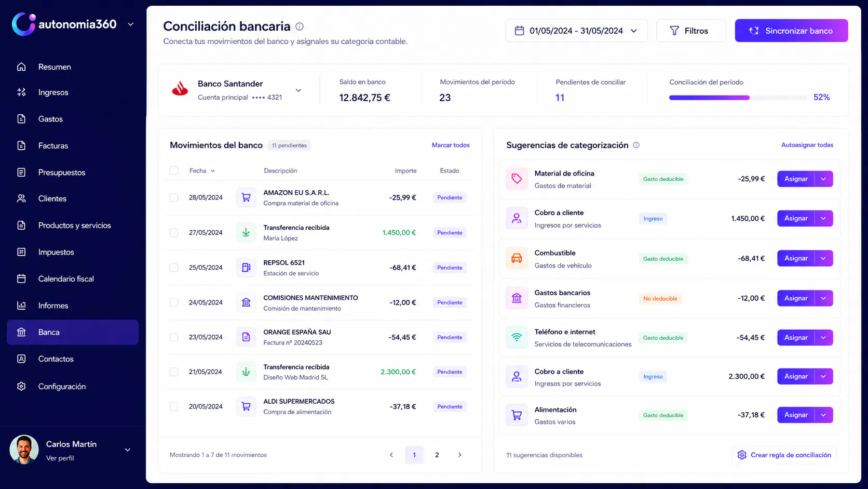This screenshot has width=868, height=489.
Task: Click the bank icon of Gastos bancarios suggestion
Action: click(517, 298)
